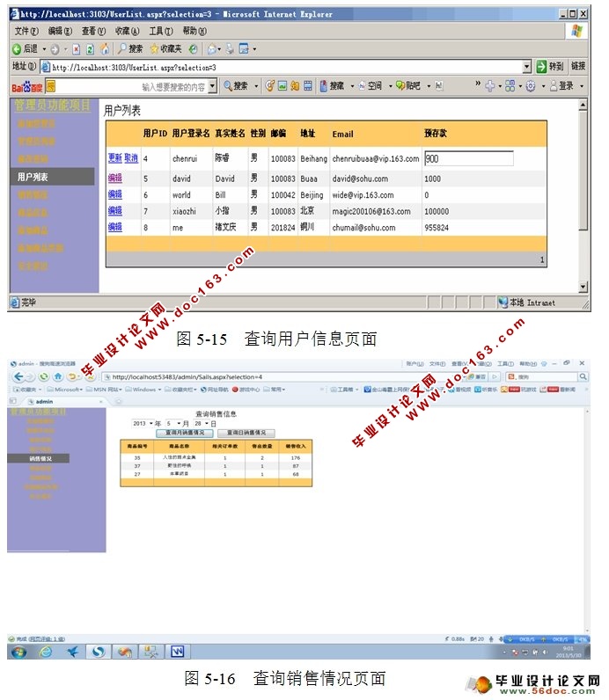Click the Windows Start orb on taskbar

(x=18, y=653)
